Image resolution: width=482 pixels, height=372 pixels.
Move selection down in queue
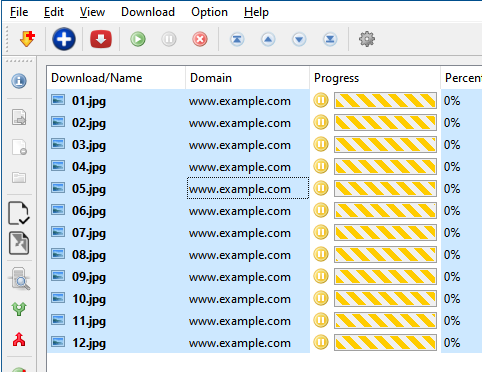coord(299,39)
